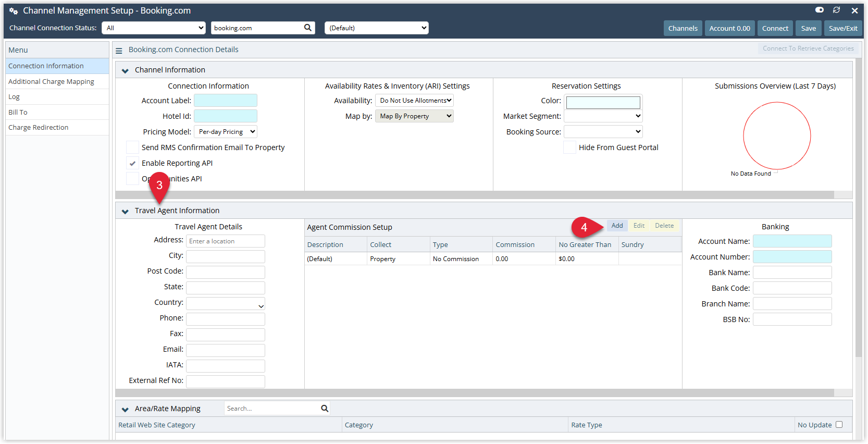Open the Country dropdown
The height and width of the screenshot is (444, 868).
pos(226,304)
